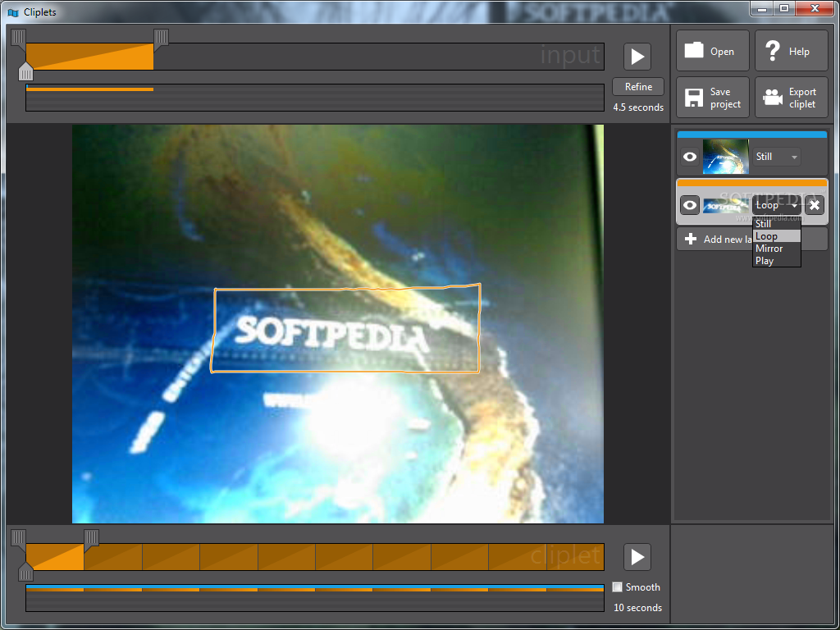
Task: Click the Cliplets title bar app icon
Action: click(x=13, y=11)
